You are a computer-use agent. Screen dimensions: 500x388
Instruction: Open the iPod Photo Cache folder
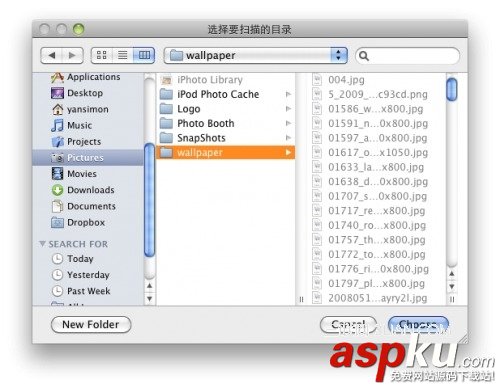pos(226,94)
